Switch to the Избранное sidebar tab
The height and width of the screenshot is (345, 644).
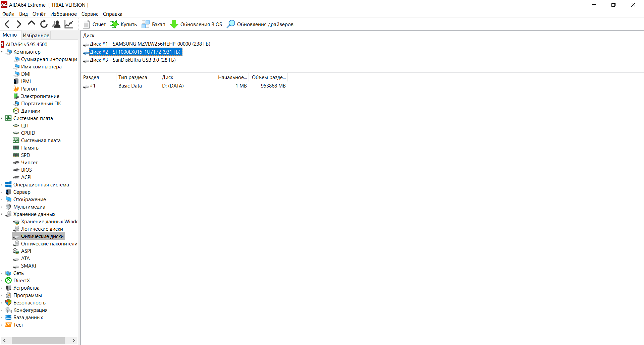[x=36, y=35]
